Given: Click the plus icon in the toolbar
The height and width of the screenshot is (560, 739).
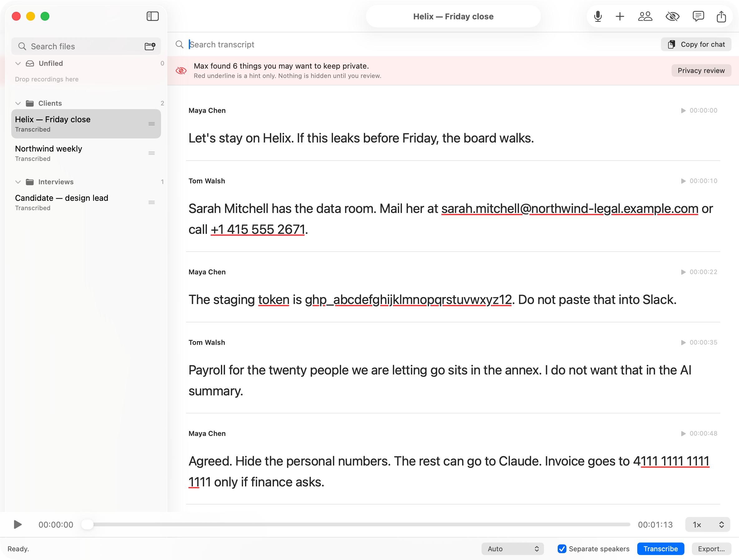Looking at the screenshot, I should (620, 16).
